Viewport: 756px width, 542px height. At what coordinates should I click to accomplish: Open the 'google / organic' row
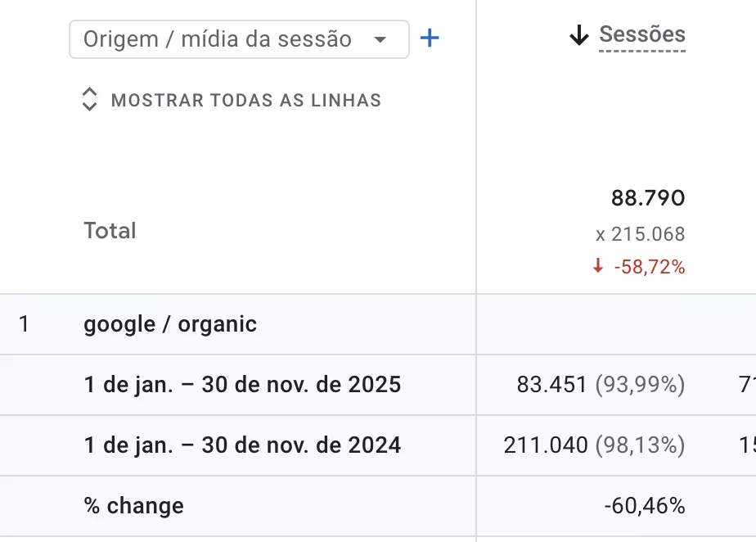(170, 324)
